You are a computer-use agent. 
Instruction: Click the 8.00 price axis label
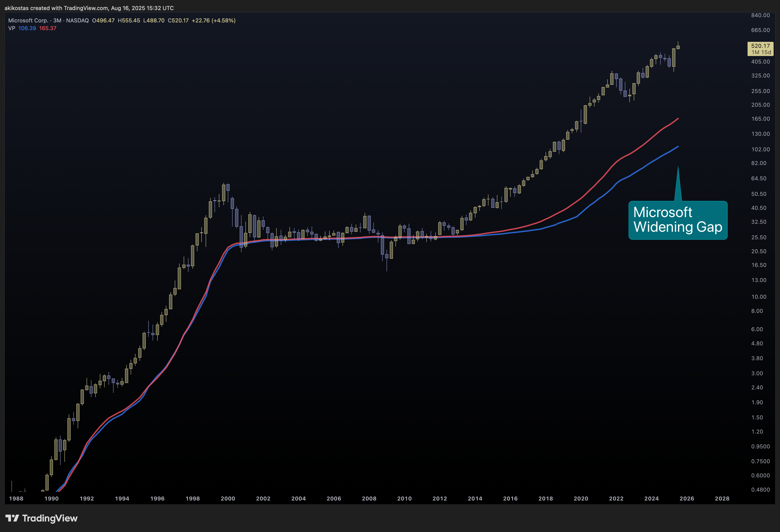point(757,311)
